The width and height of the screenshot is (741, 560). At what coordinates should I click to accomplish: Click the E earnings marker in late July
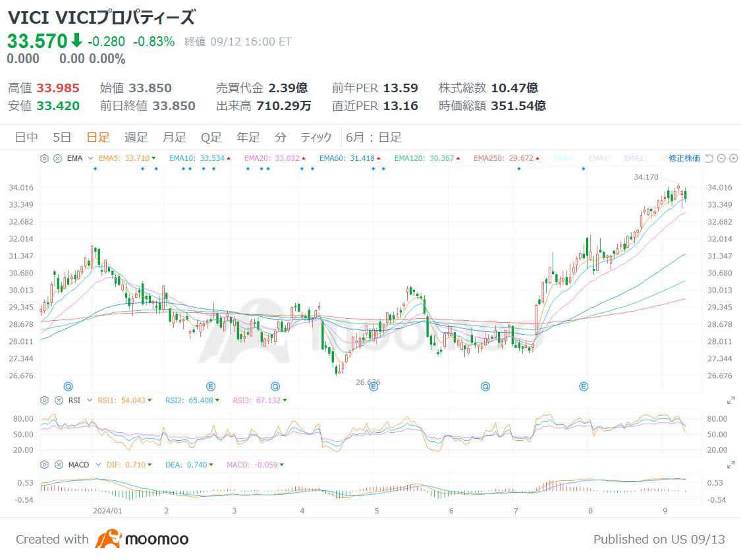(x=584, y=387)
